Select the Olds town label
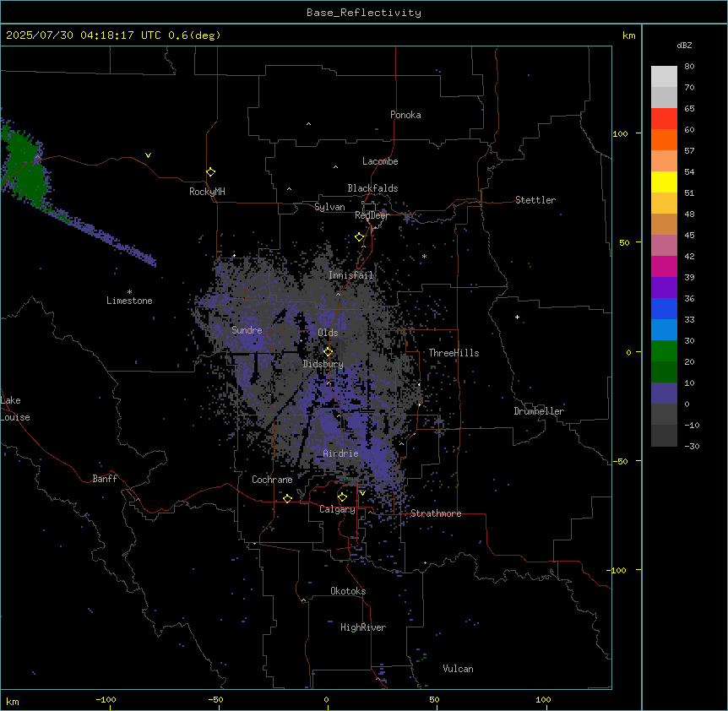Image resolution: width=728 pixels, height=711 pixels. (x=328, y=333)
